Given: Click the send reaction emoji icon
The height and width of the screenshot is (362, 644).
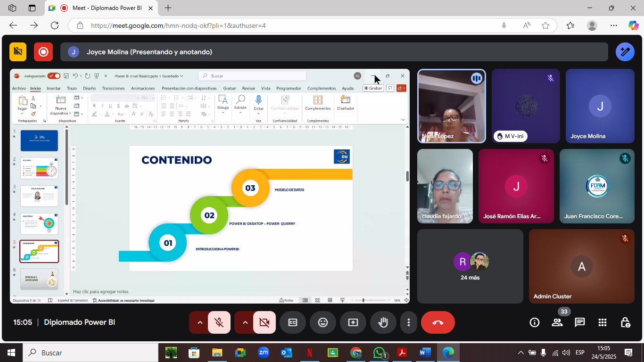Looking at the screenshot, I should point(323,322).
